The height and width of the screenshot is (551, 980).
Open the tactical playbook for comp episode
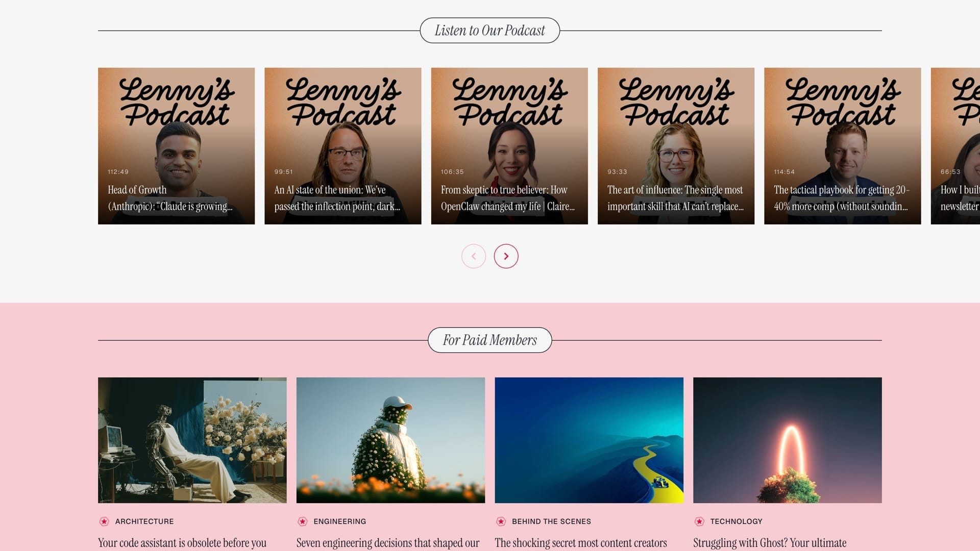tap(842, 146)
